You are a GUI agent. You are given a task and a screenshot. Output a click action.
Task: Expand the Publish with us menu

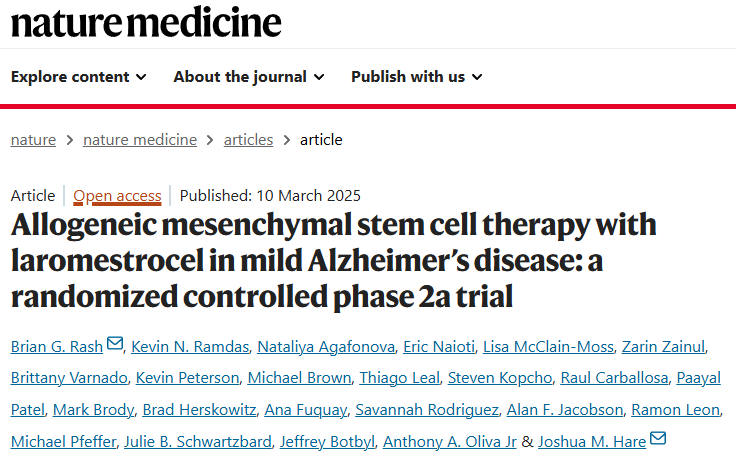pyautogui.click(x=416, y=77)
